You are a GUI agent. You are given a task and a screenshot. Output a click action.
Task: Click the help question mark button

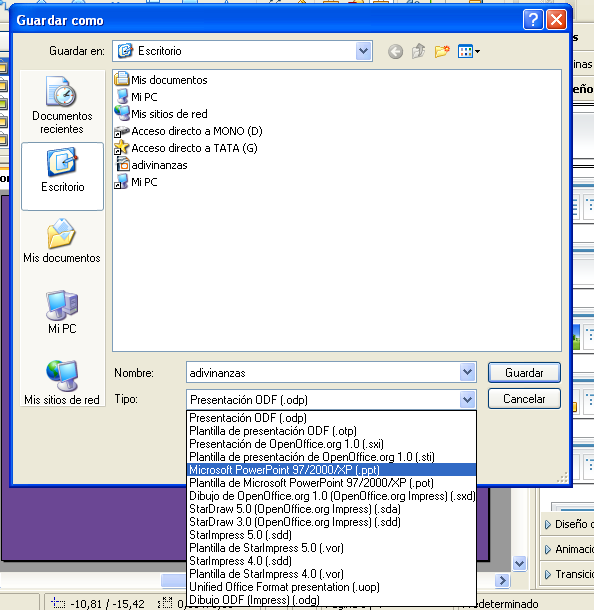[x=533, y=19]
